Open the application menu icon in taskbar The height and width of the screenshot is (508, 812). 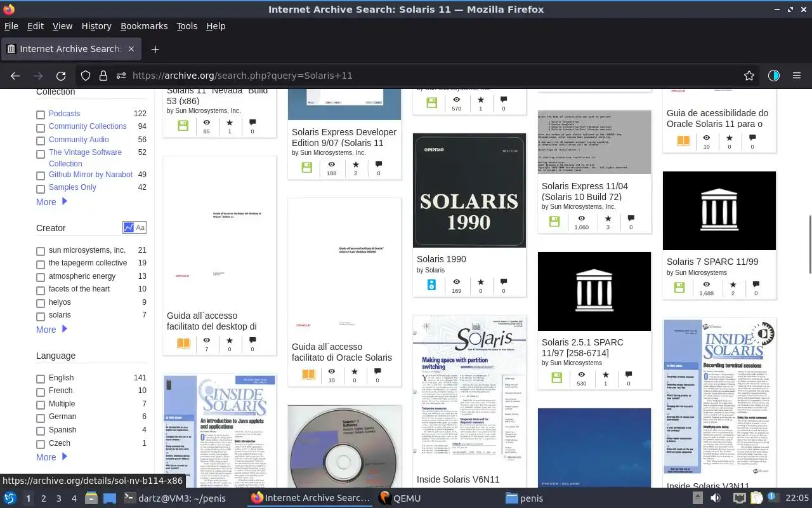(x=10, y=498)
